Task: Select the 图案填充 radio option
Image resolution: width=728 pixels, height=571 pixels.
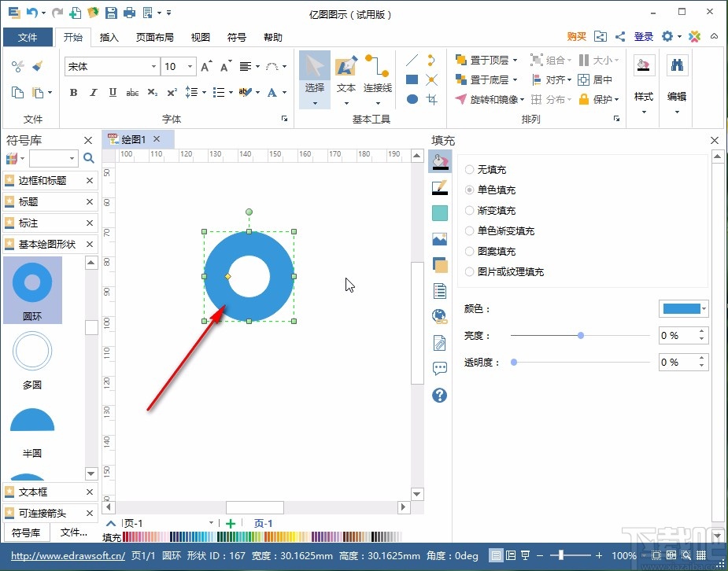Action: pos(469,251)
